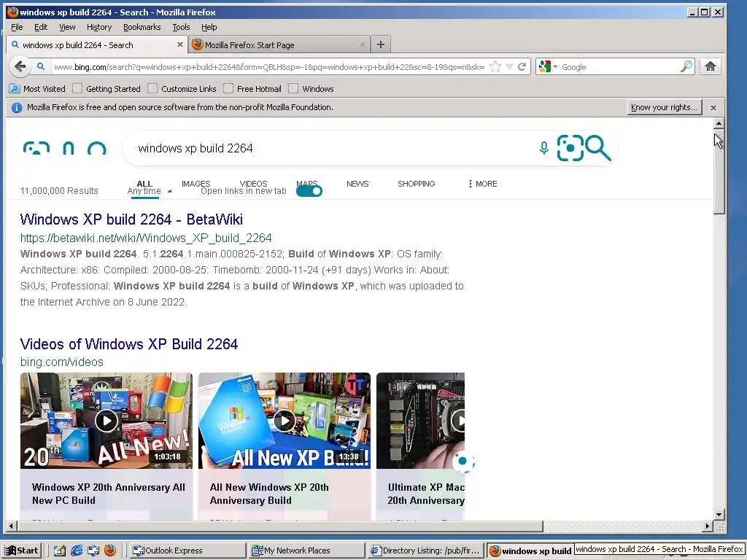Screen dimensions: 747x560
Task: Open Most Visited bookmarks folder
Action: pyautogui.click(x=38, y=88)
